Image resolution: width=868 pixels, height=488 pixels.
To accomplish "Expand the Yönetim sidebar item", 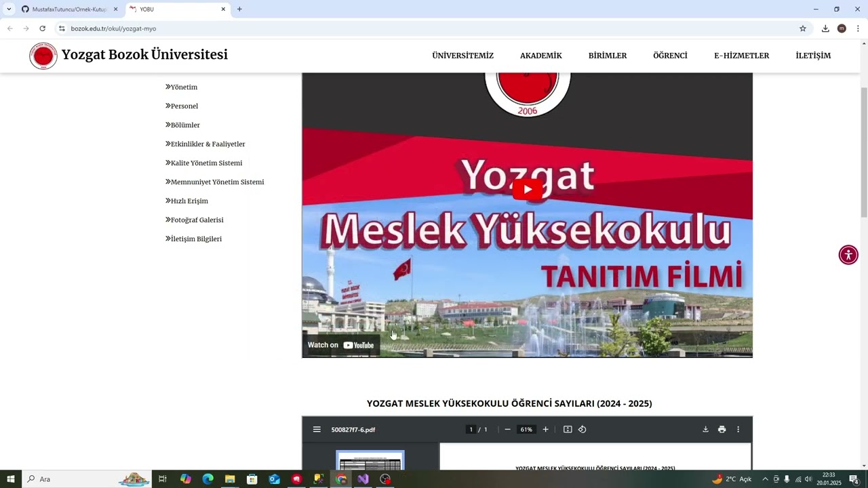I will coord(182,87).
